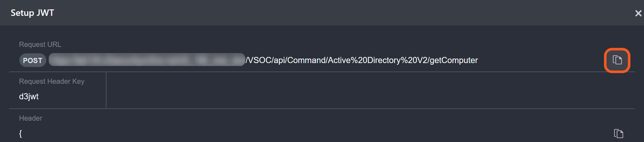Click the Setup JWT dialog title
The width and height of the screenshot is (644, 142).
(32, 13)
